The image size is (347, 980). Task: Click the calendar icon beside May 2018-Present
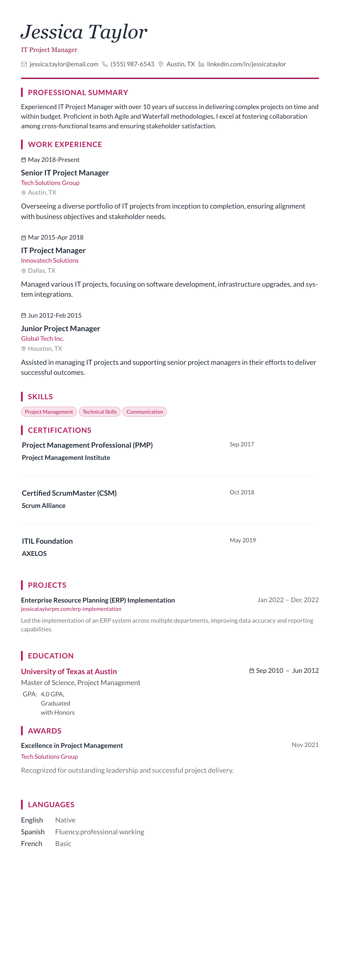pyautogui.click(x=24, y=160)
